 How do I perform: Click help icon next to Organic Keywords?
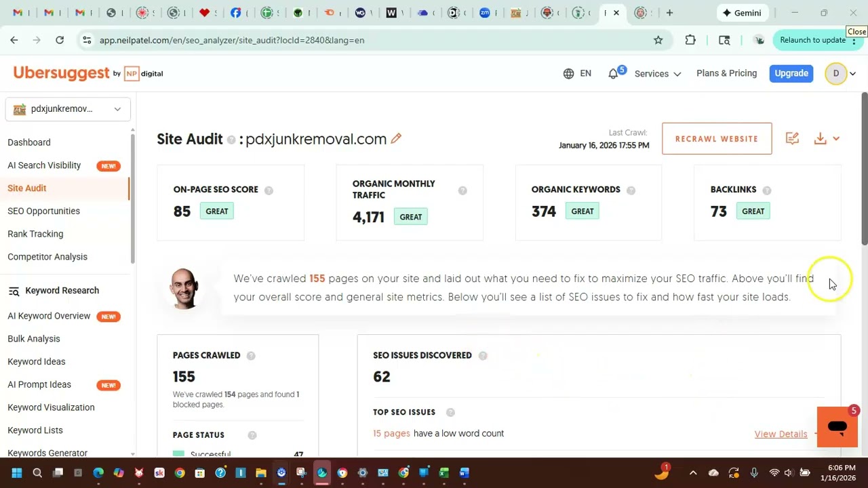631,190
